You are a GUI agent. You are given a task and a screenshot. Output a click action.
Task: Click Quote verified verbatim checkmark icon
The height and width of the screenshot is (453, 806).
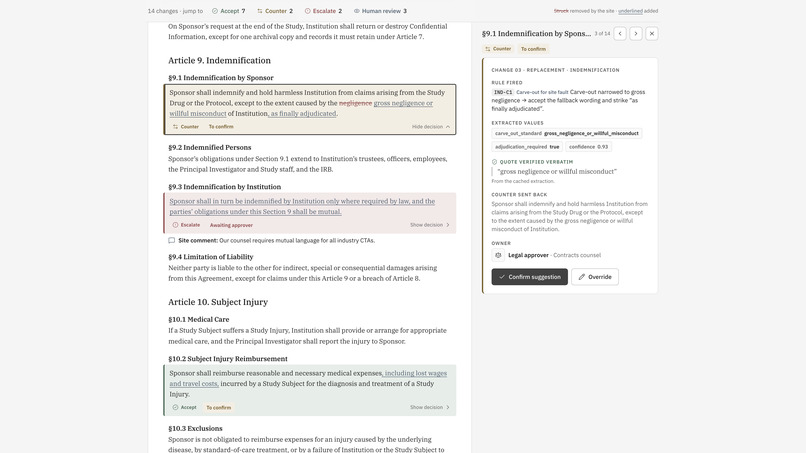pyautogui.click(x=494, y=161)
